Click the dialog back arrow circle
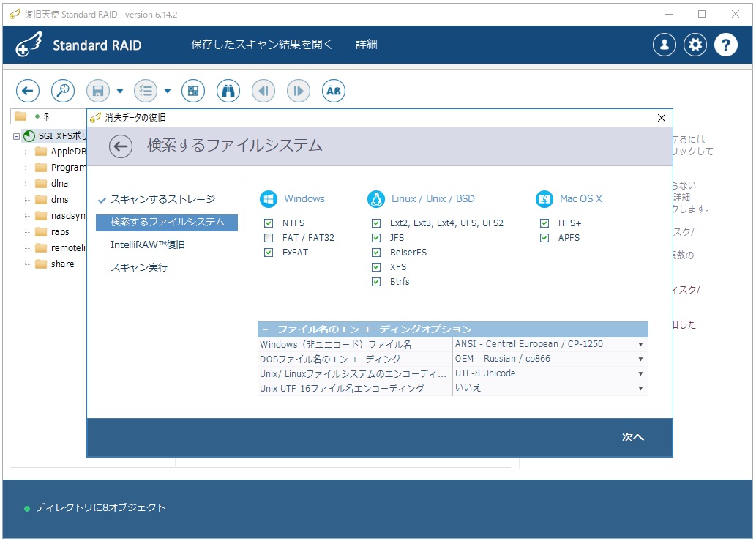756x541 pixels. coord(121,146)
